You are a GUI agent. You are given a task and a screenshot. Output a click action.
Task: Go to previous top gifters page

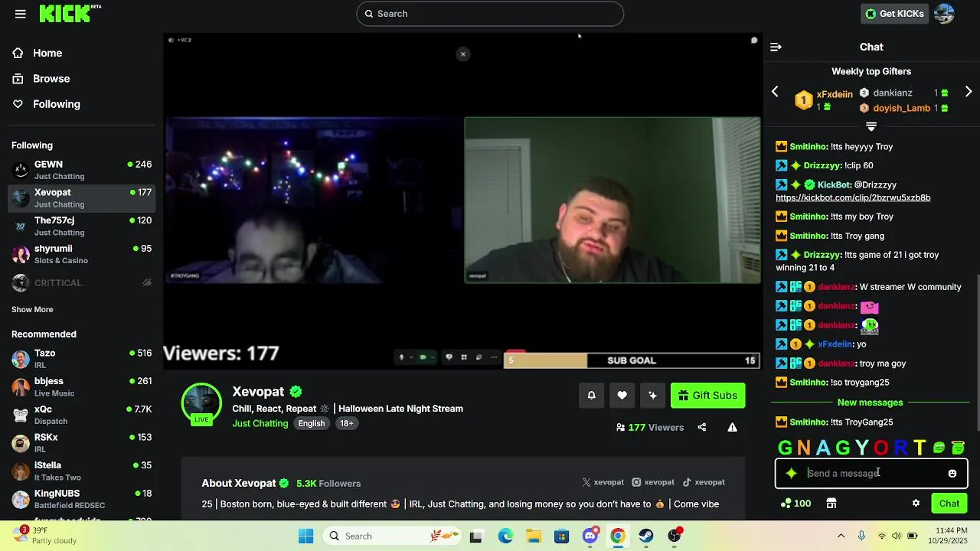pos(775,93)
